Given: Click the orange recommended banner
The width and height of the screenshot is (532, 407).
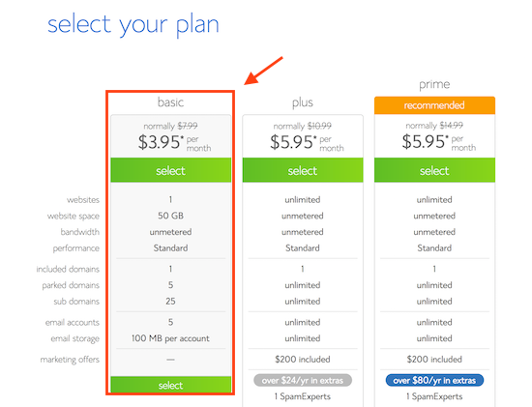Looking at the screenshot, I should [x=434, y=105].
